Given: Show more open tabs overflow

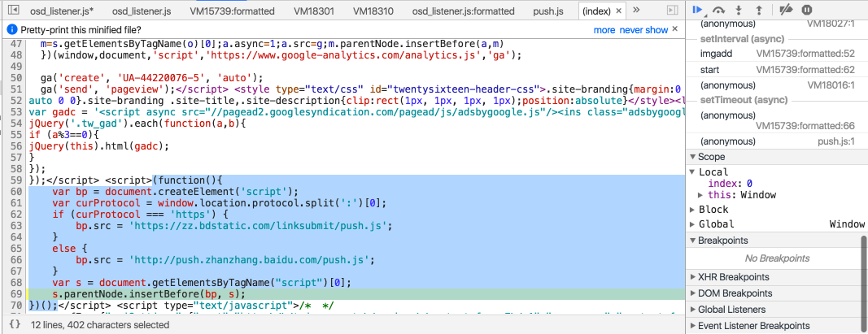Looking at the screenshot, I should pyautogui.click(x=636, y=10).
